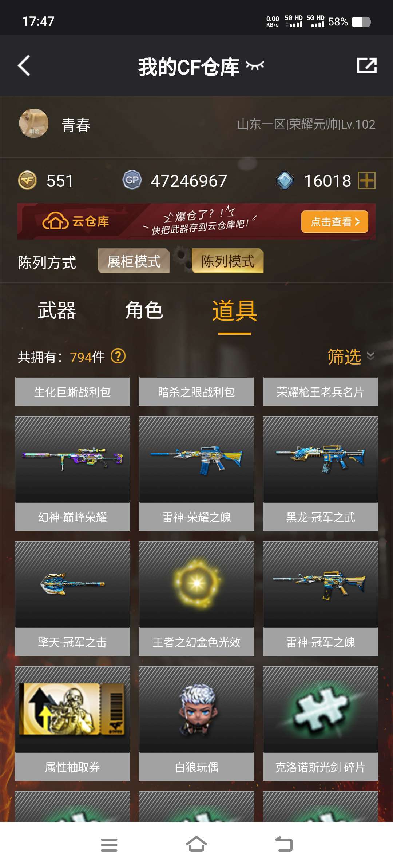Open the user avatar
This screenshot has width=393, height=868.
(34, 124)
